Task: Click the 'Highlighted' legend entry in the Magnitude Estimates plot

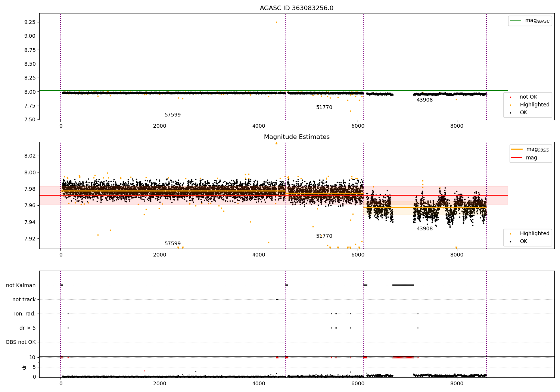Action: [x=535, y=234]
